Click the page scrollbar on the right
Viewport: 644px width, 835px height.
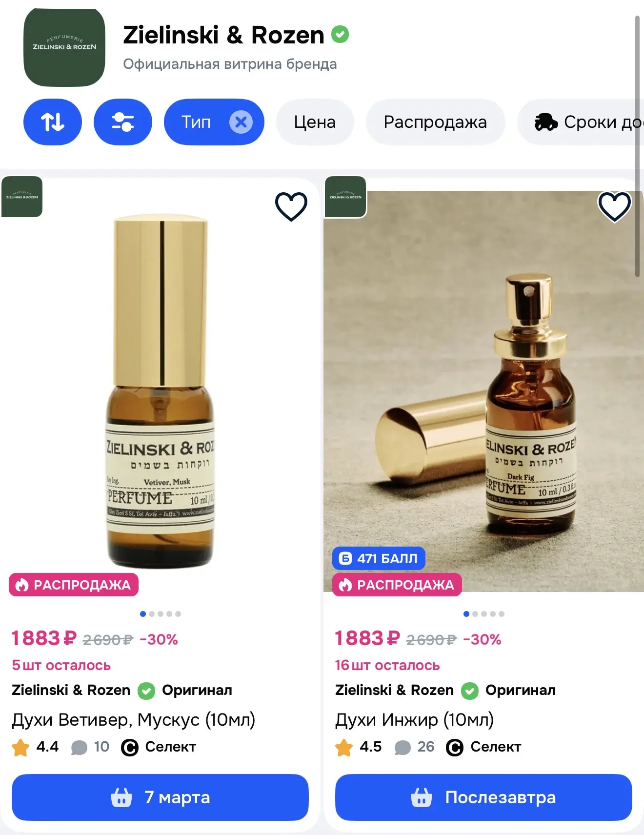pyautogui.click(x=637, y=146)
